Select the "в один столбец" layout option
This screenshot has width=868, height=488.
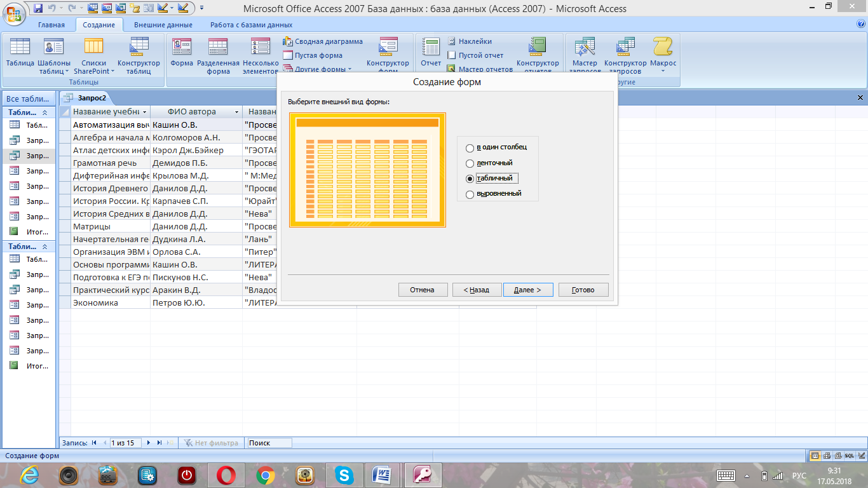(497, 147)
